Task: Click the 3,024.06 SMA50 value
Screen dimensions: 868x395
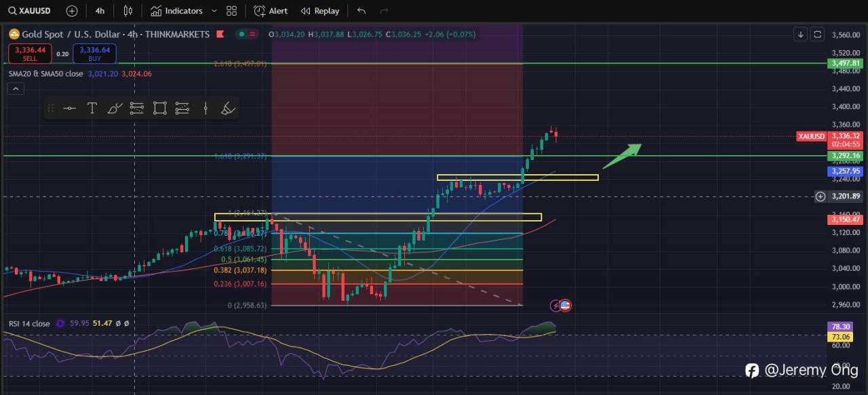Action: [x=136, y=74]
